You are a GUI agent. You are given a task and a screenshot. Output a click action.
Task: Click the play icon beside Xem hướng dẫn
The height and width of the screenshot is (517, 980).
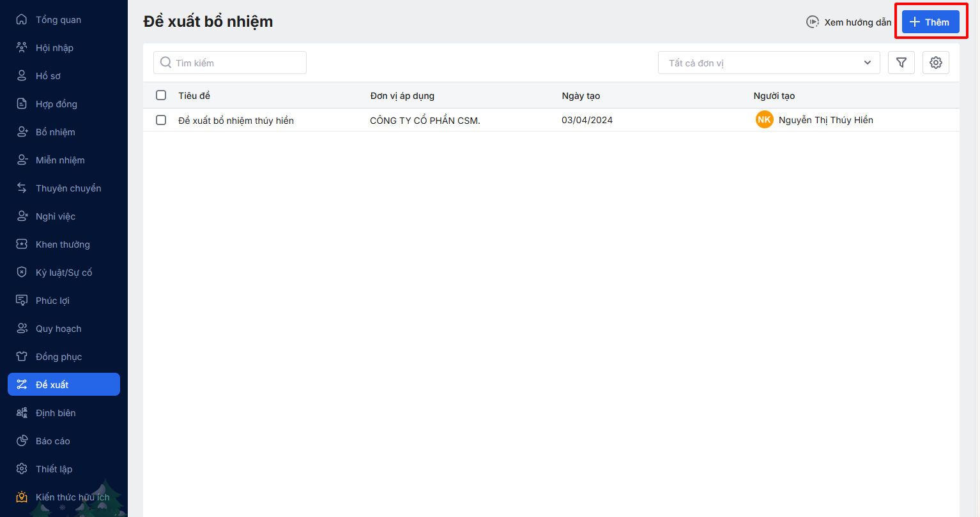click(813, 22)
